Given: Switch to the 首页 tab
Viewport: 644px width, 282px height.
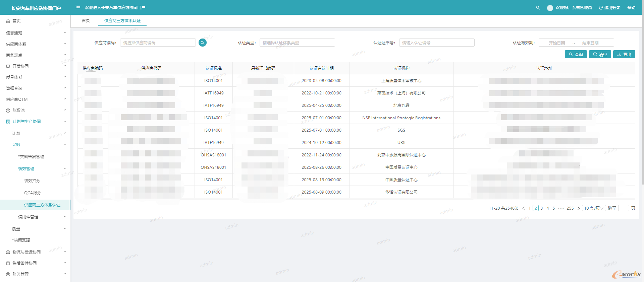Looking at the screenshot, I should (86, 21).
